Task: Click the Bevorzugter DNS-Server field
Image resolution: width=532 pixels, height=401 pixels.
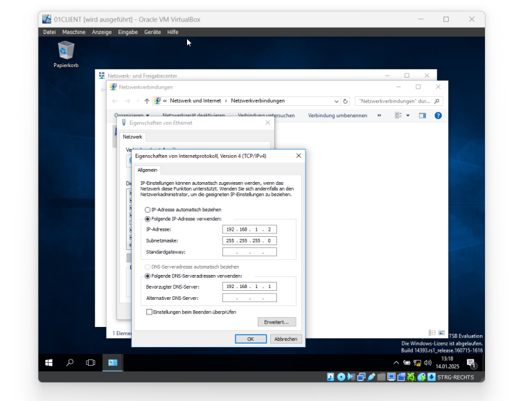Action: [x=249, y=287]
